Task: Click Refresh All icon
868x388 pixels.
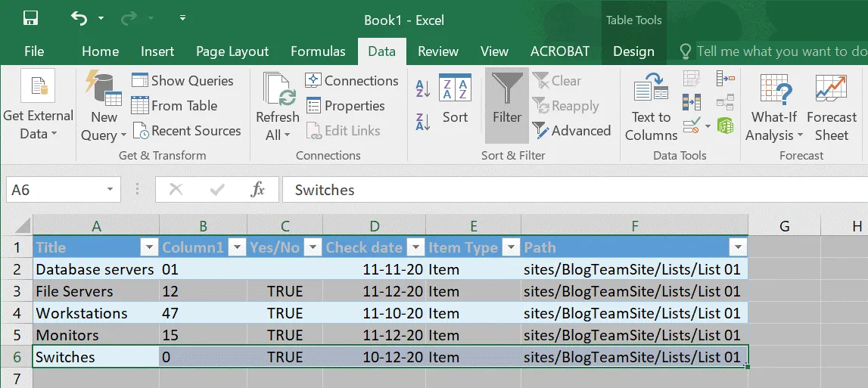Action: point(277,106)
